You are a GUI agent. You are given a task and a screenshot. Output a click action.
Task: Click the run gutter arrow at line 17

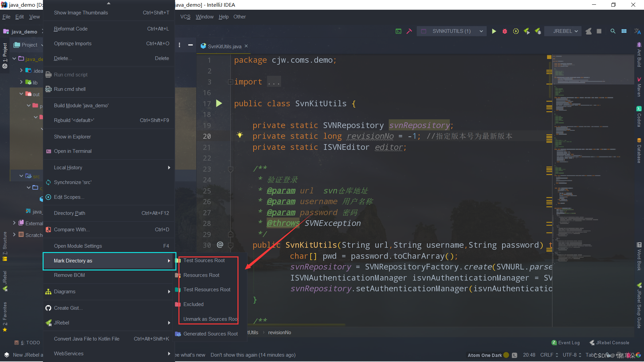(219, 104)
